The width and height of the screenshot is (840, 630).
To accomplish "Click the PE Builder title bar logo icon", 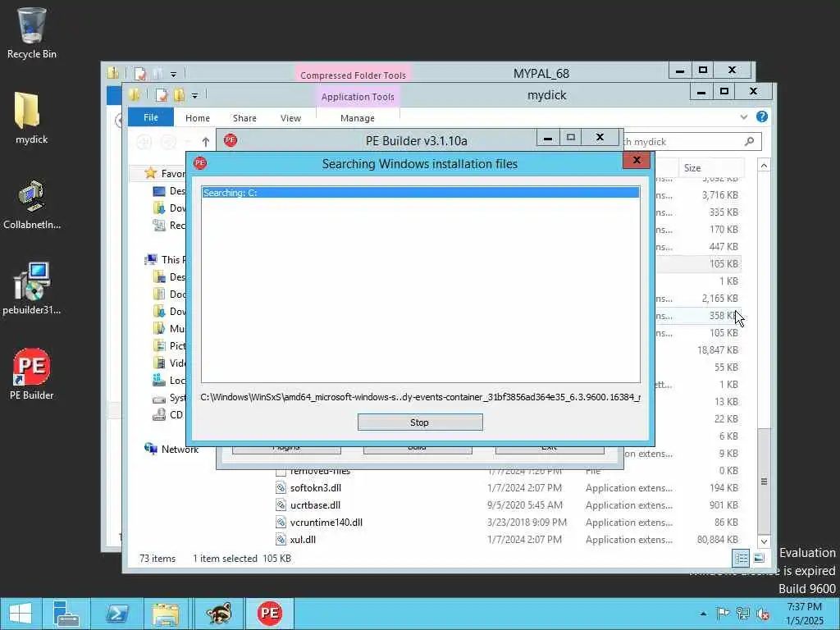I will tap(231, 140).
